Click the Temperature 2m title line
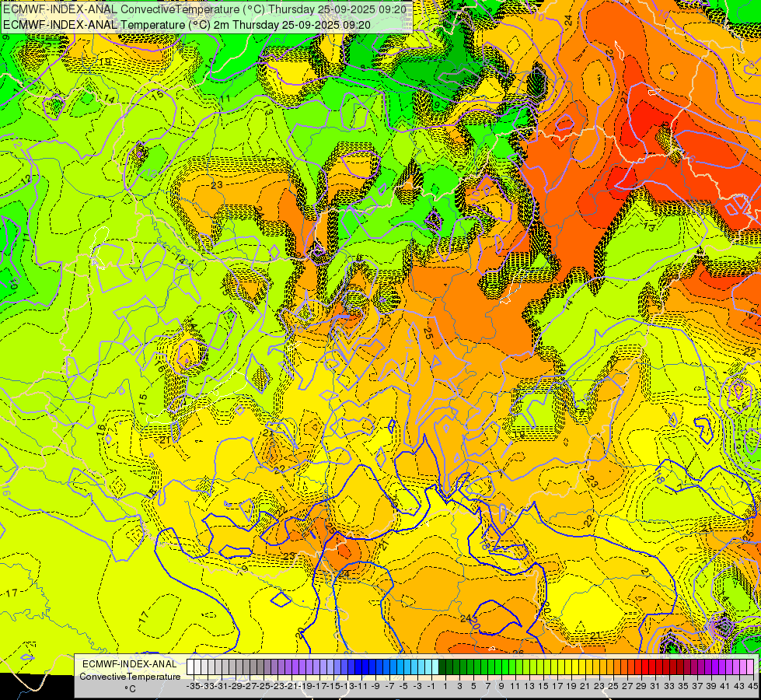 coord(187,24)
